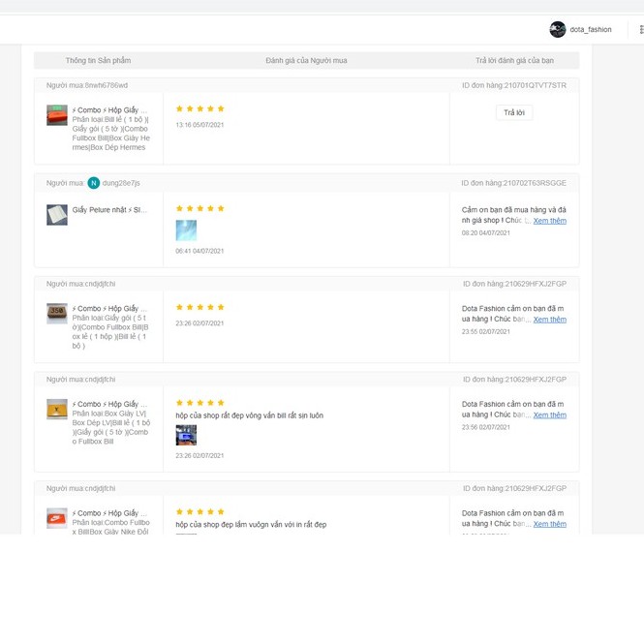This screenshot has width=644, height=644.
Task: Open the Giấy Pelure product thumbnail
Action: [57, 215]
